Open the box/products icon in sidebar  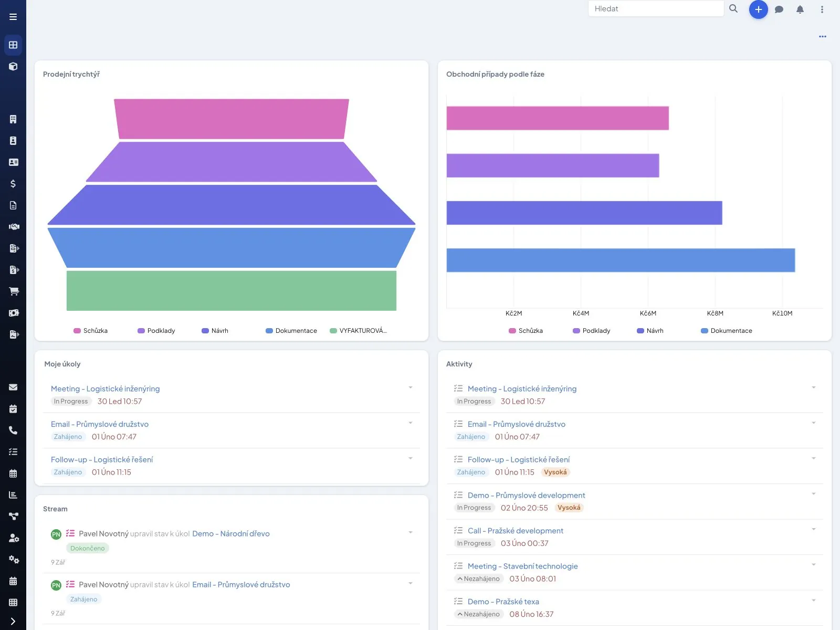coord(13,67)
